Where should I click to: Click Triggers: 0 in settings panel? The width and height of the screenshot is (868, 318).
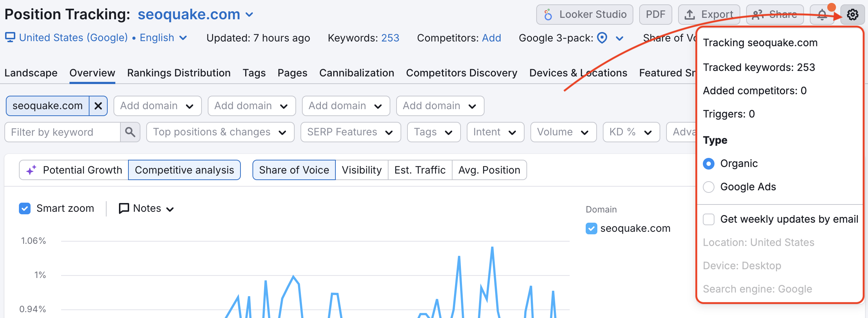click(729, 114)
